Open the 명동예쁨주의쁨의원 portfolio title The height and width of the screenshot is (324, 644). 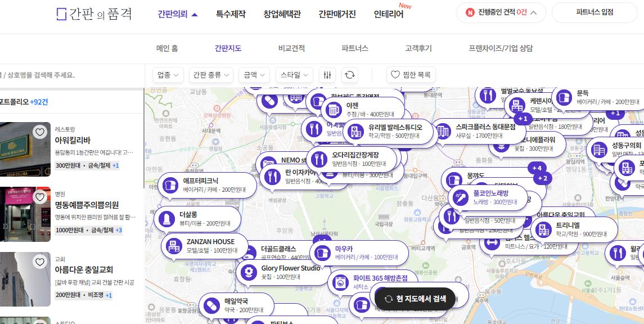click(87, 205)
